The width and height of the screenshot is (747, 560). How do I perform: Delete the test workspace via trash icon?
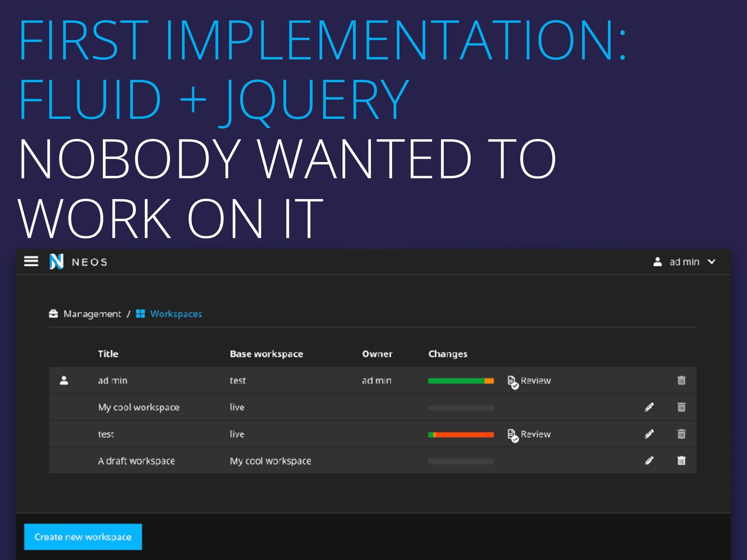681,434
